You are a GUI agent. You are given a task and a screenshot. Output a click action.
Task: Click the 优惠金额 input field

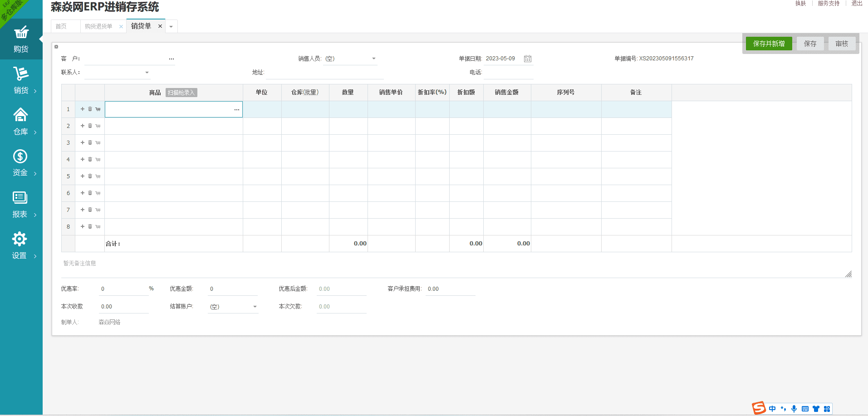click(x=233, y=289)
